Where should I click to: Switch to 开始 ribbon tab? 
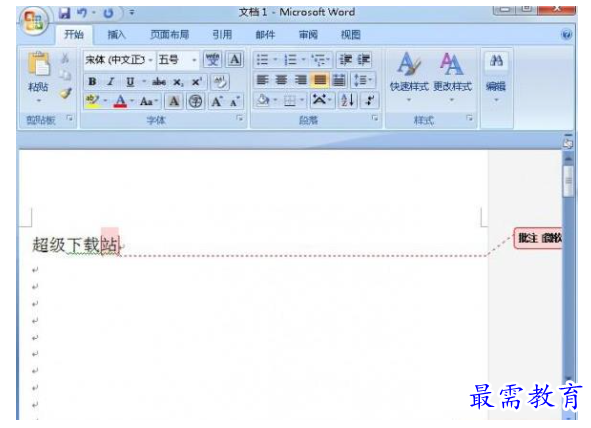coord(74,35)
